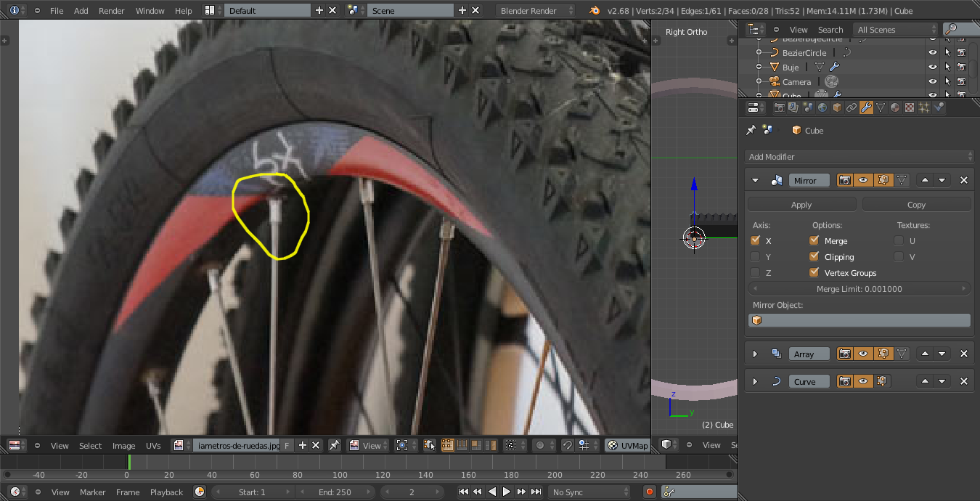Viewport: 980px width, 501px height.
Task: Toggle Curve modifier viewport eye visibility
Action: point(864,381)
